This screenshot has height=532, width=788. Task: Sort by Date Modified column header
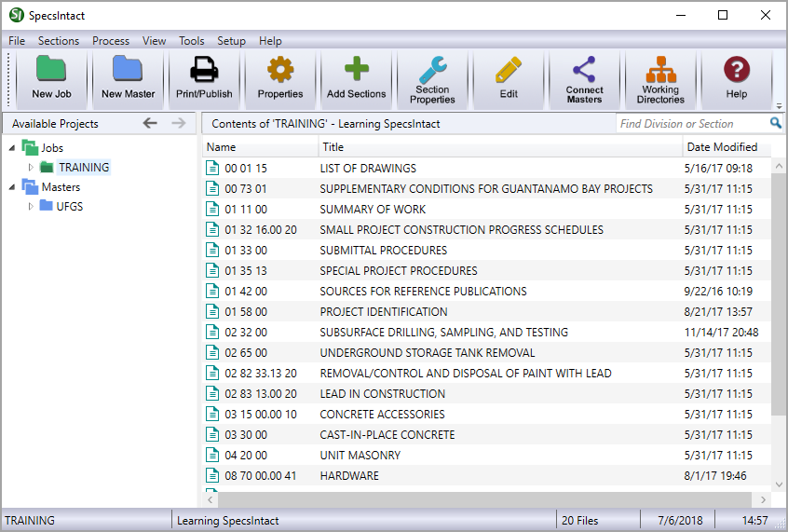727,147
